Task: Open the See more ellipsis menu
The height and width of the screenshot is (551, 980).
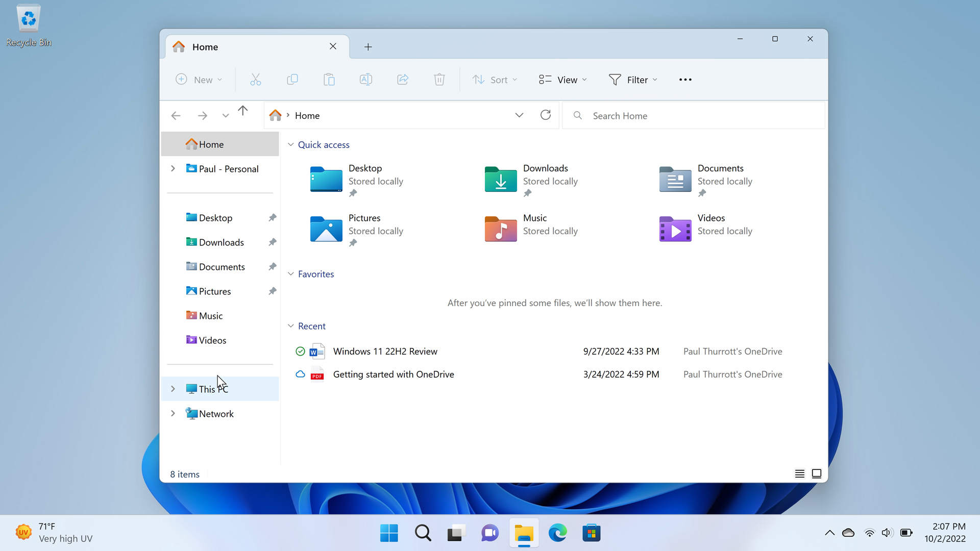Action: (685, 80)
